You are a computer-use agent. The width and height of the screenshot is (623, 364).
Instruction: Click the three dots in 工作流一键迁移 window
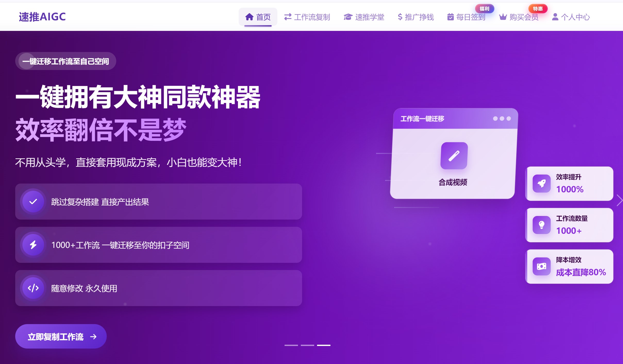click(502, 119)
